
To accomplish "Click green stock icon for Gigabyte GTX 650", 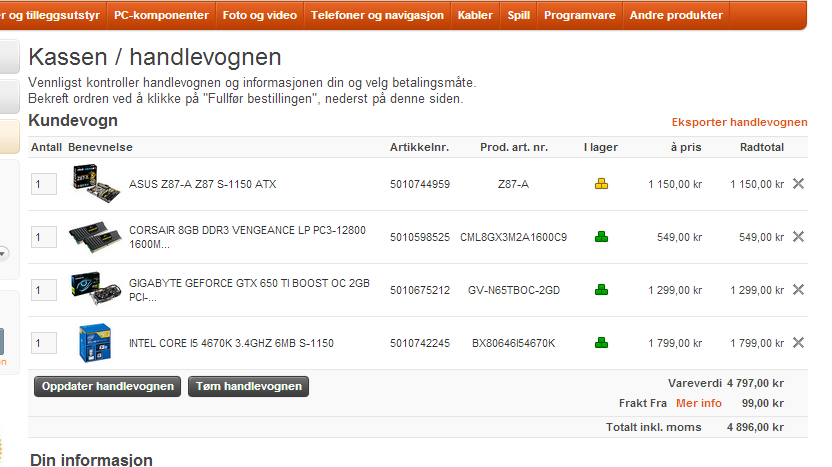I will tap(601, 290).
